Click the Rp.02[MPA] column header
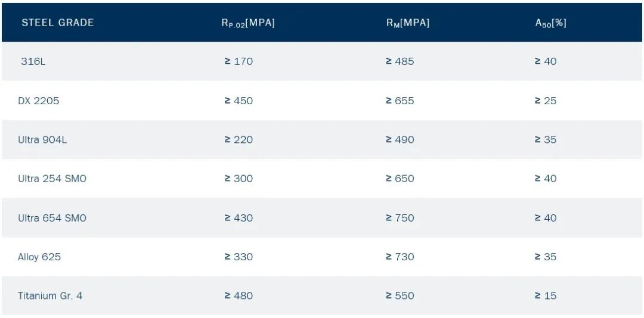644x318 pixels. click(x=248, y=23)
